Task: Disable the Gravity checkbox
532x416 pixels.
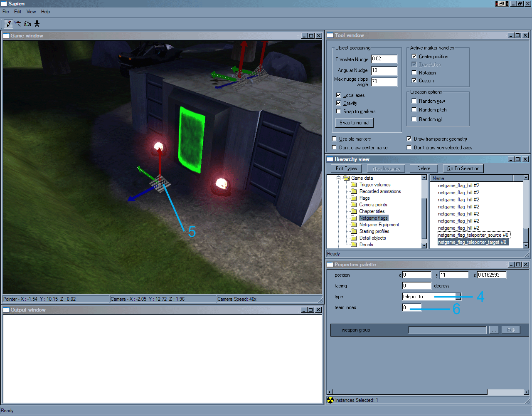Action: click(338, 103)
